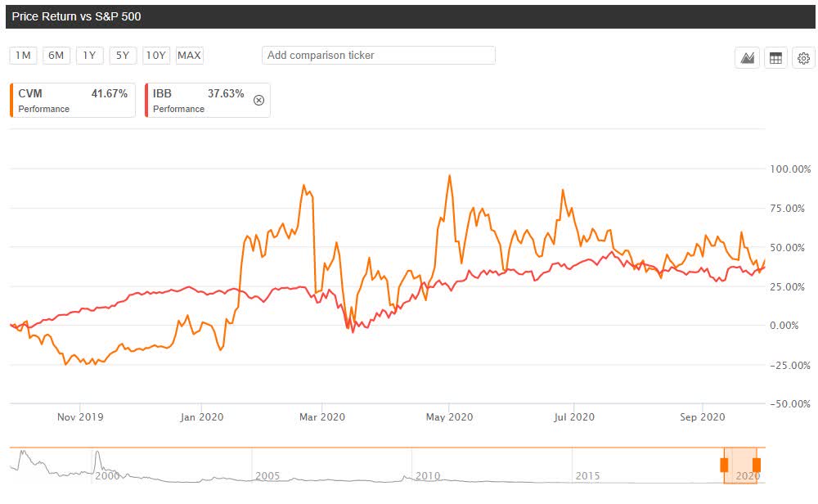The width and height of the screenshot is (818, 504).
Task: Click the 2010 area in the navigator timeline
Action: point(427,475)
